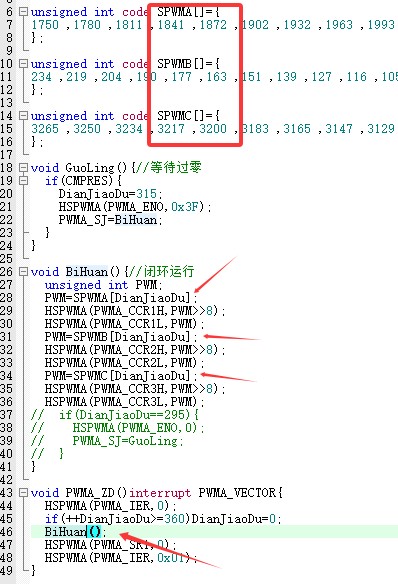The image size is (398, 584).
Task: Click the GuoLing function name on line 18
Action: pyautogui.click(x=90, y=168)
